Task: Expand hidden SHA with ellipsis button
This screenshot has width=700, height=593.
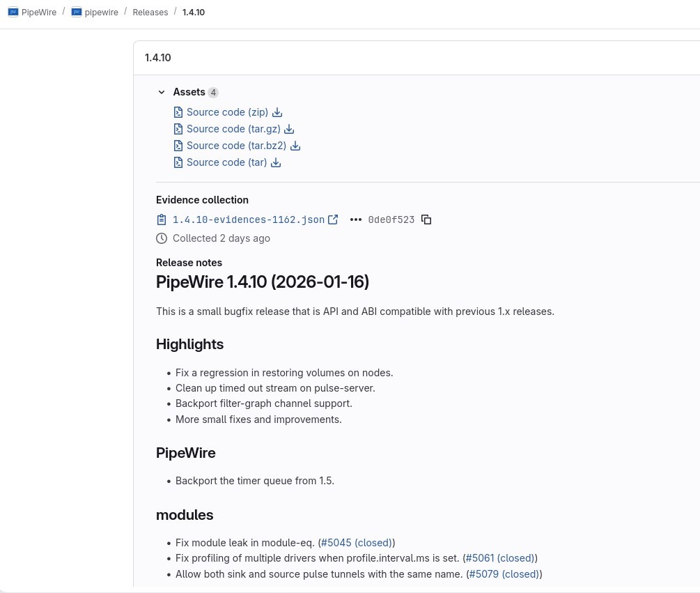Action: pos(356,220)
